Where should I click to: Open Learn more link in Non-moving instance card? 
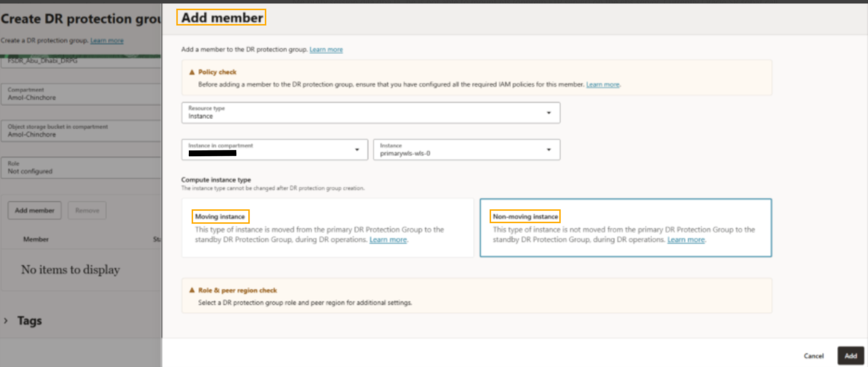coord(686,240)
